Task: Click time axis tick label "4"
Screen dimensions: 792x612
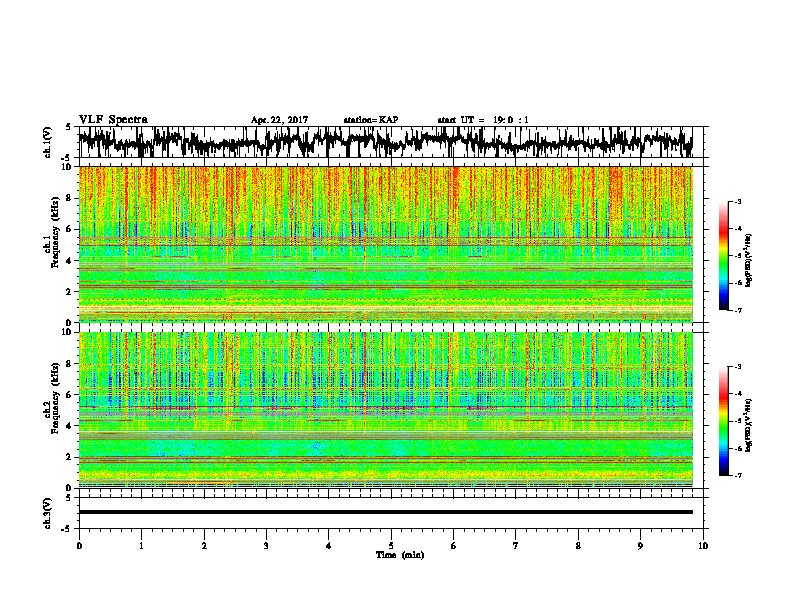Action: tap(329, 546)
